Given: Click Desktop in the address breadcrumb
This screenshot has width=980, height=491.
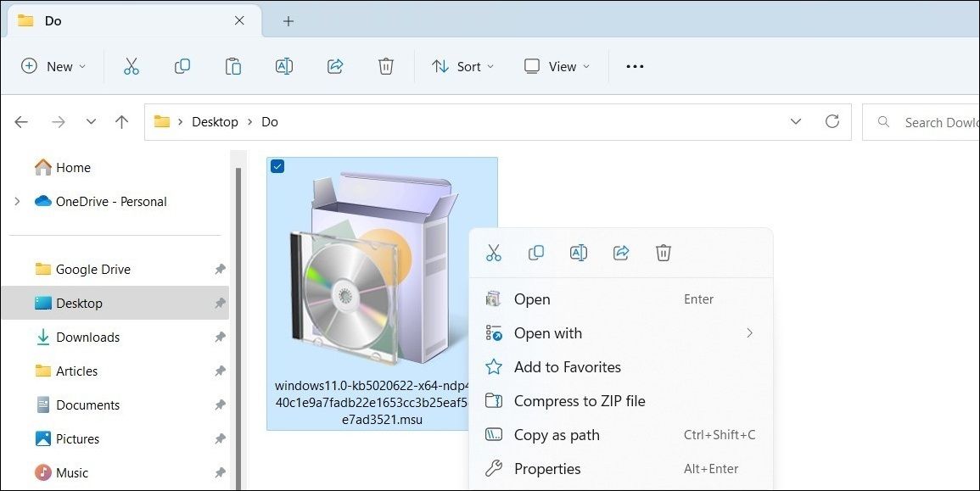Looking at the screenshot, I should tap(215, 122).
